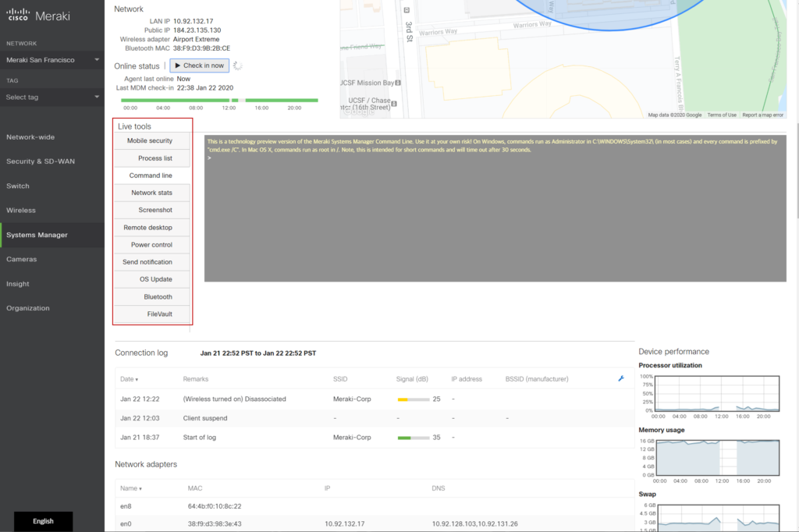The width and height of the screenshot is (799, 532).
Task: Open the Meraki San Francisco network dropdown
Action: [52, 59]
